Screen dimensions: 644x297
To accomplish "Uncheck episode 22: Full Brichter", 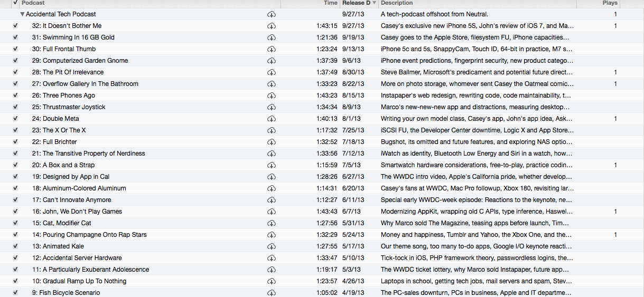I will click(15, 142).
